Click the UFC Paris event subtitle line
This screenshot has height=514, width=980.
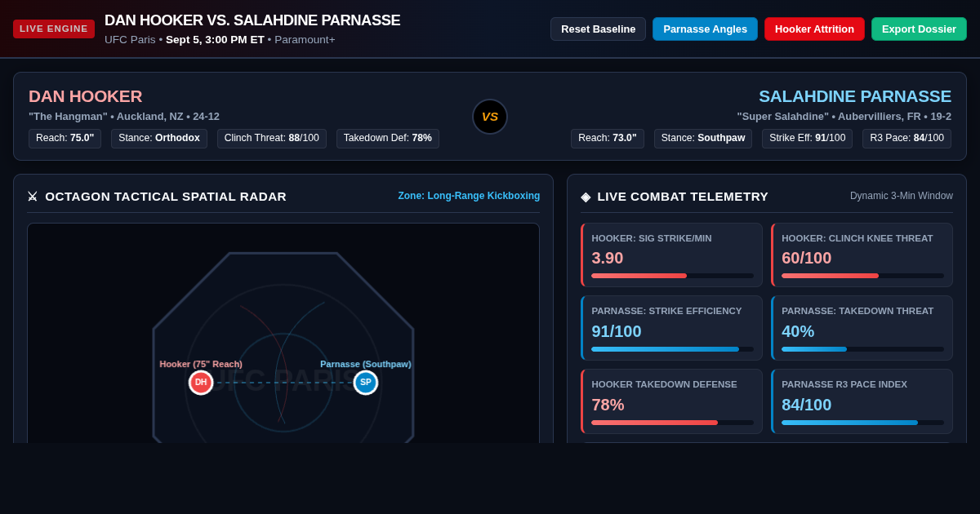(220, 40)
